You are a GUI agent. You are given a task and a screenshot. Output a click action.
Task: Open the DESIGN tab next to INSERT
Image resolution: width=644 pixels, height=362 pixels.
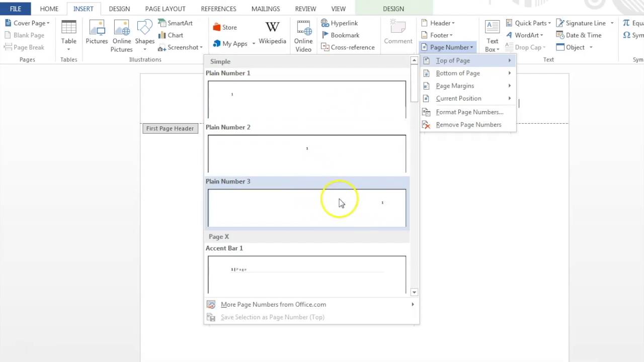click(119, 9)
